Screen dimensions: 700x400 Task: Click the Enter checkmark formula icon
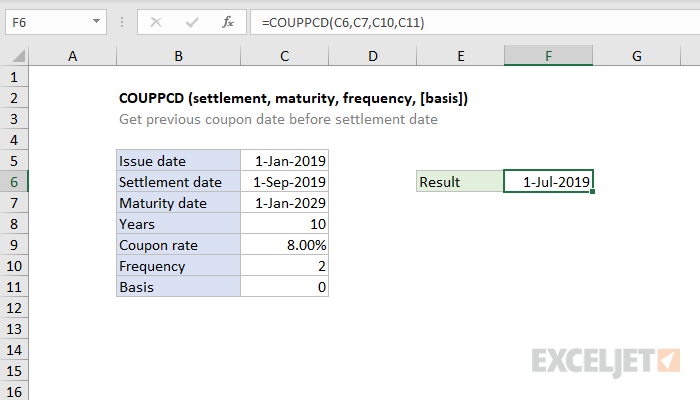[192, 22]
